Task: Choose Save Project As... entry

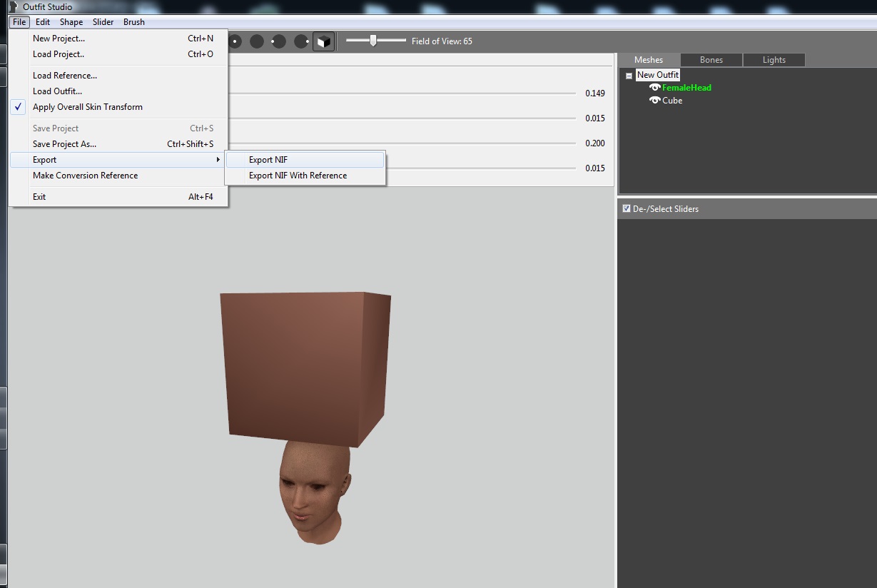Action: pos(118,144)
